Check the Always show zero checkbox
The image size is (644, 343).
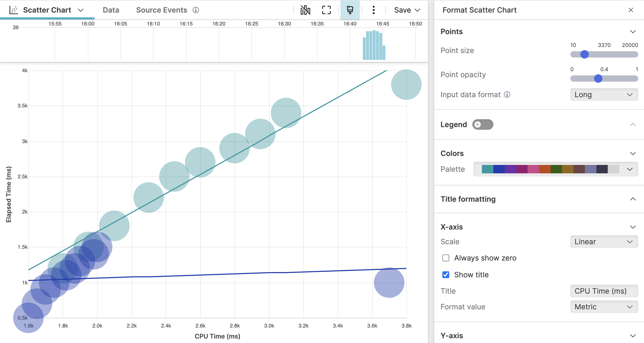point(446,258)
